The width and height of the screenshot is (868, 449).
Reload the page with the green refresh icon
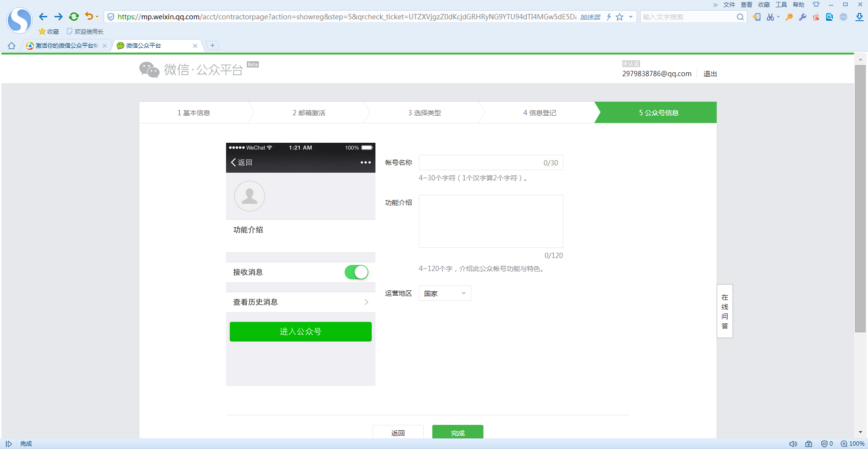click(74, 17)
